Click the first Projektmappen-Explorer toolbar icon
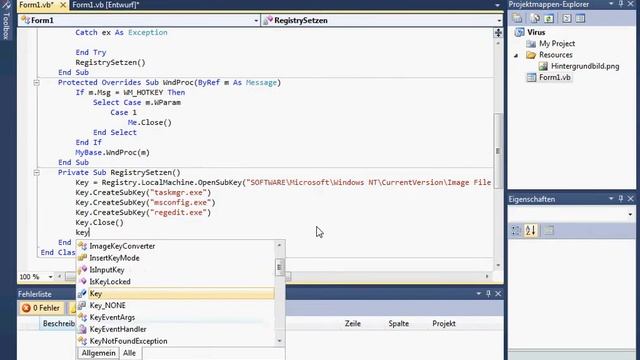This screenshot has height=360, width=640. click(x=517, y=18)
